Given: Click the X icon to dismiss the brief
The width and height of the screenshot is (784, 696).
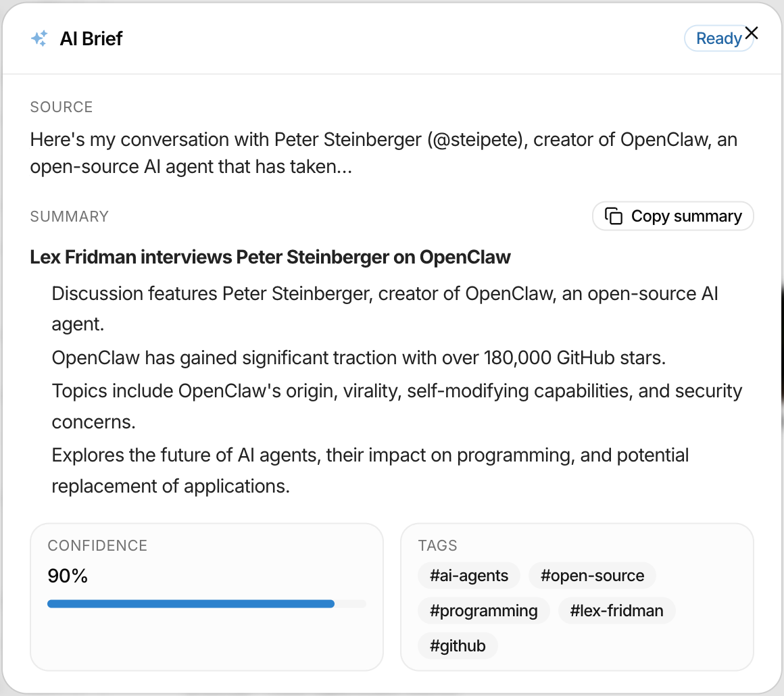Looking at the screenshot, I should click(x=751, y=32).
